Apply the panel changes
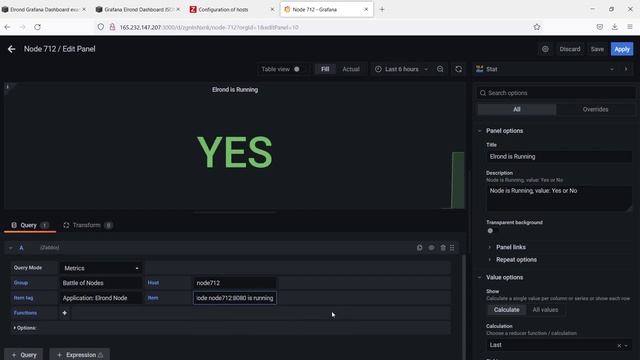640x360 pixels. tap(622, 49)
